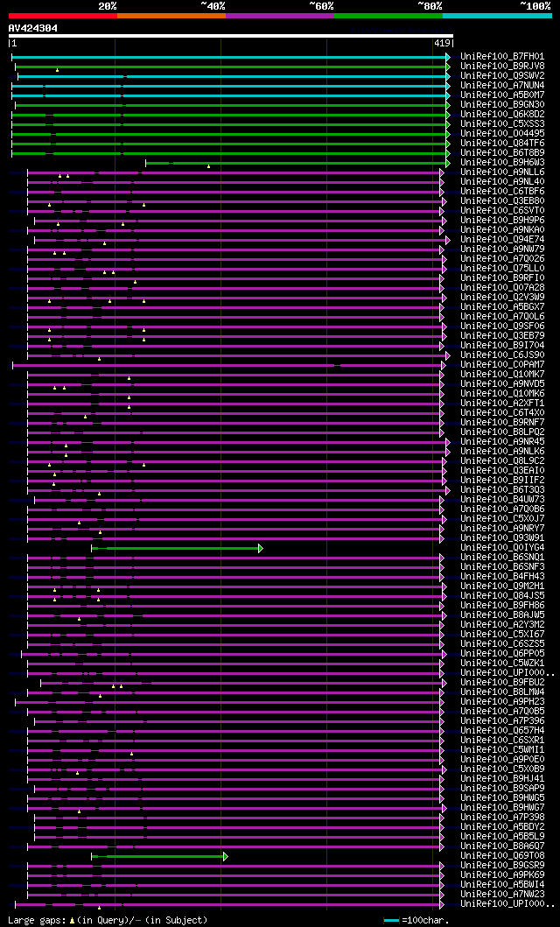Image resolution: width=560 pixels, height=927 pixels.
Task: Select the UniRef100_C0PAM7 label
Action: tap(503, 364)
